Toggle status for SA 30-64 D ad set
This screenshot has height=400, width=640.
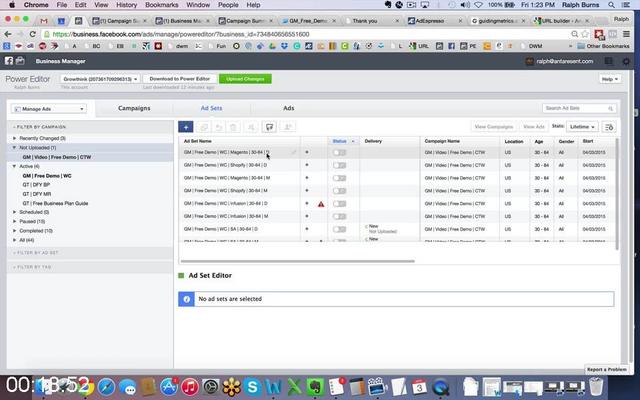click(x=339, y=229)
